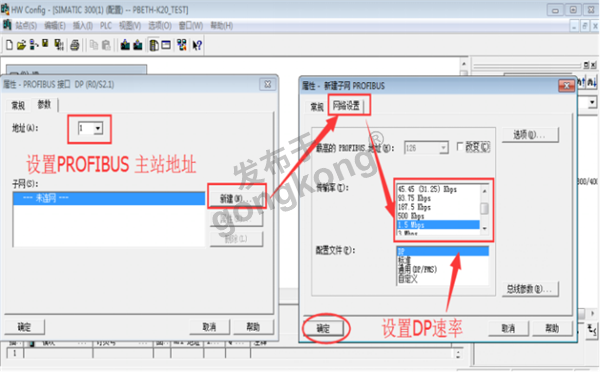Click the Configure Network toolbar icon

point(182,45)
